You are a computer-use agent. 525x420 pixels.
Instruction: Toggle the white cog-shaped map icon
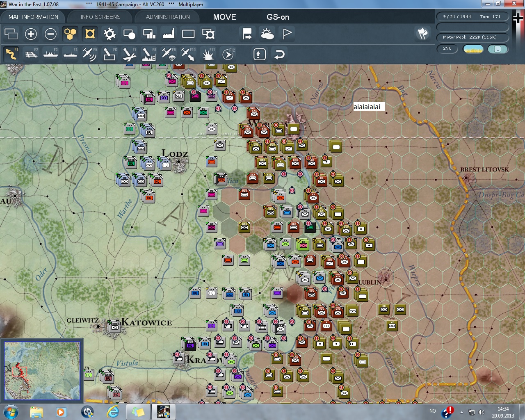(110, 34)
